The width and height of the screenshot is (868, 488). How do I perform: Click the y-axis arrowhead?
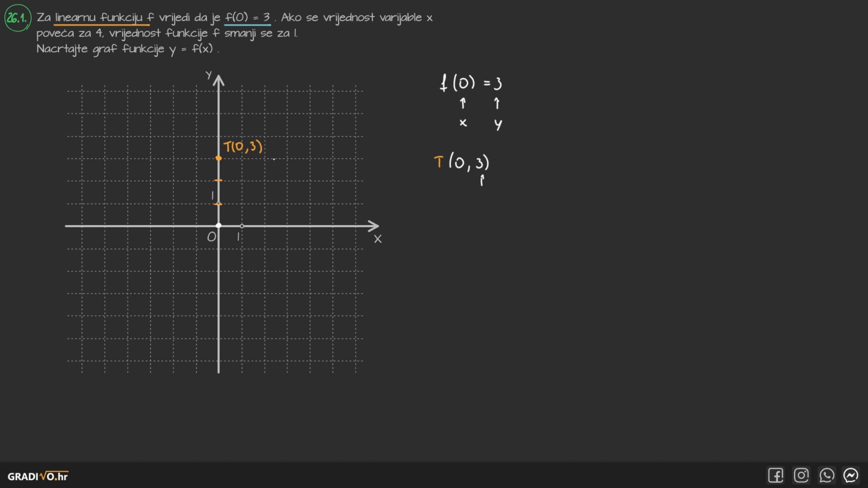(x=219, y=80)
